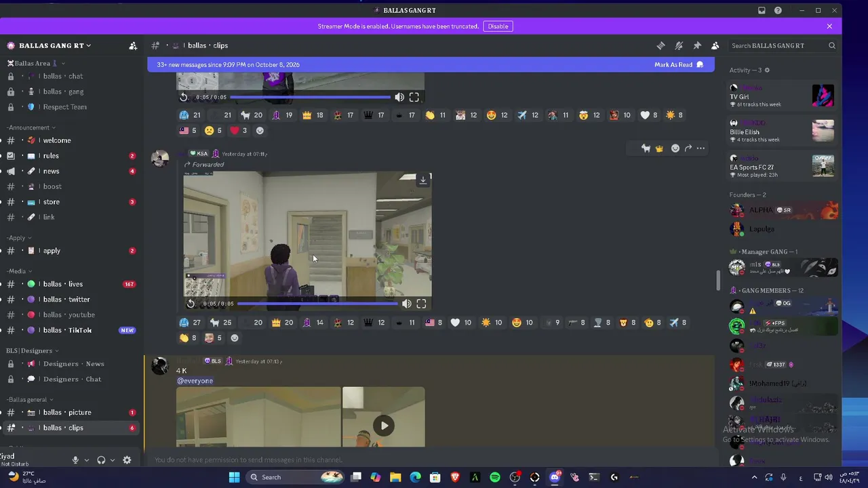868x488 pixels.
Task: Open Spotify from the taskbar
Action: (x=495, y=477)
